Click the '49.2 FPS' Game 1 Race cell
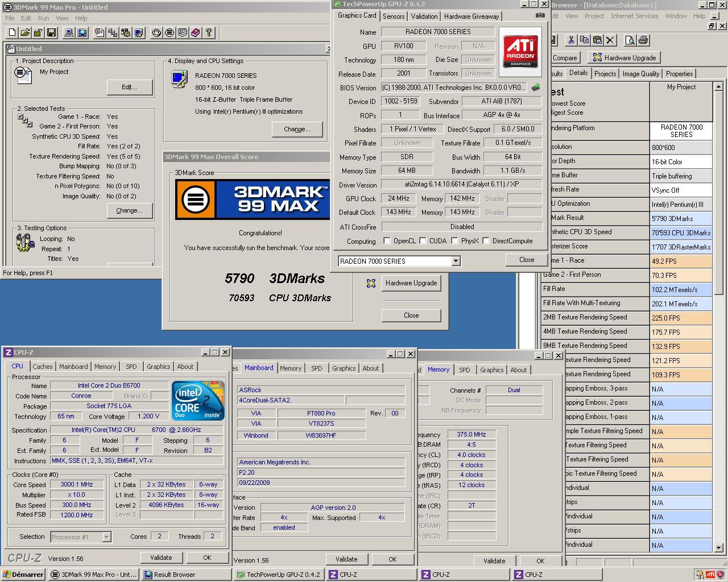 point(681,261)
